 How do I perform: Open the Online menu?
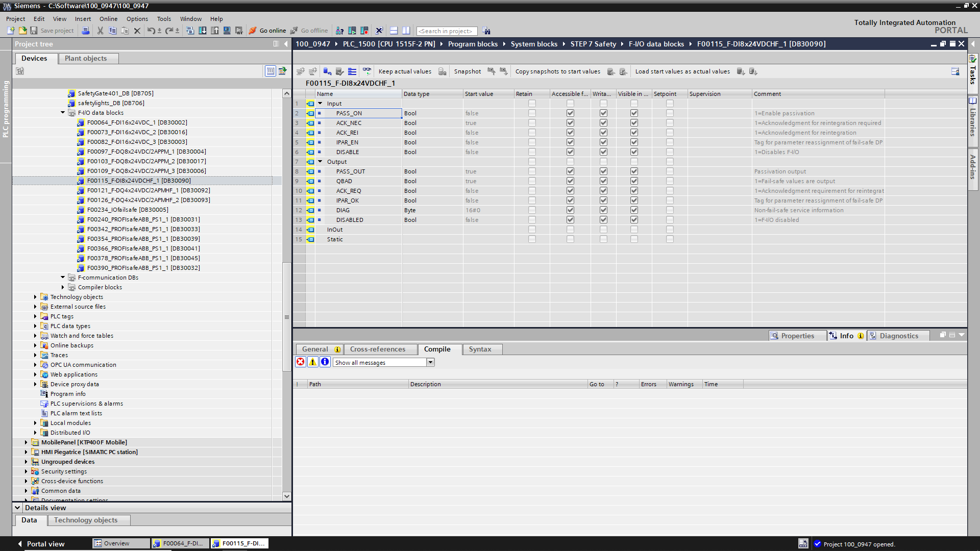coord(108,19)
